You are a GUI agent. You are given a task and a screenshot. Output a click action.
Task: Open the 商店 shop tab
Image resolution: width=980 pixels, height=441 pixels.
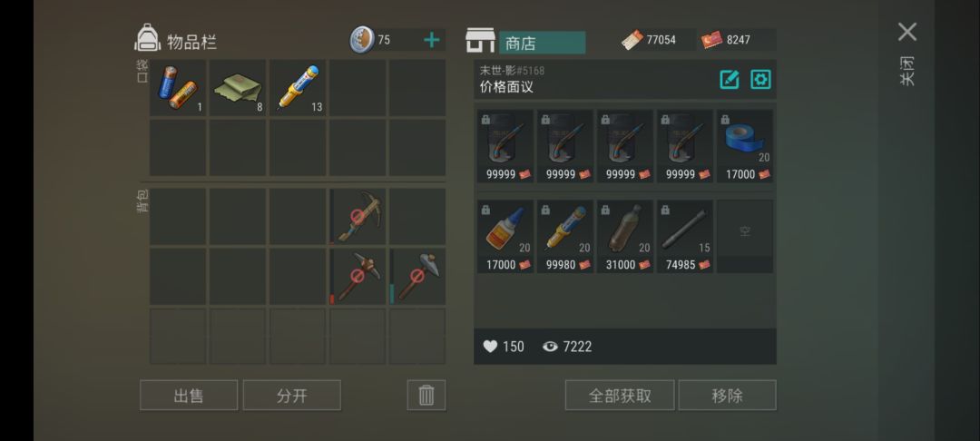point(542,43)
